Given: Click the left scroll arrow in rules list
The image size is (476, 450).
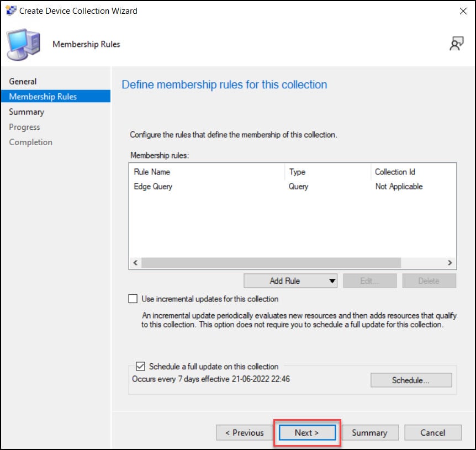Looking at the screenshot, I should [135, 263].
